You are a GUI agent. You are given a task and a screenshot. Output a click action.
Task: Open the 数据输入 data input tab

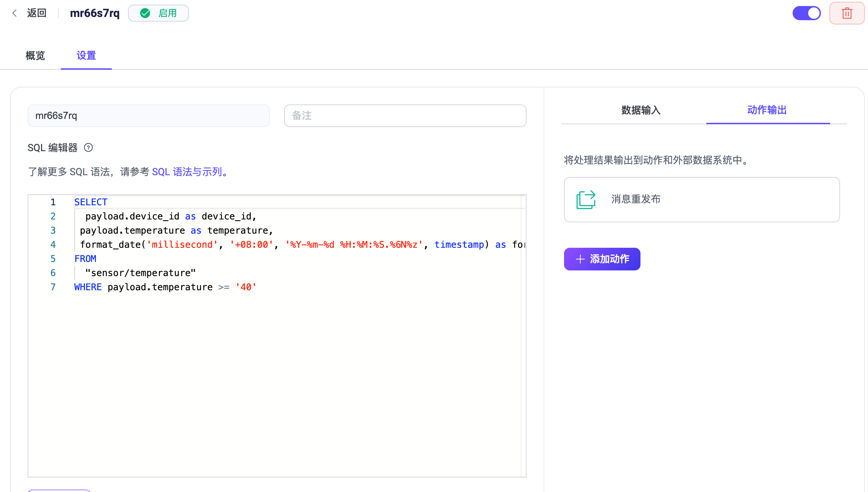(x=641, y=110)
